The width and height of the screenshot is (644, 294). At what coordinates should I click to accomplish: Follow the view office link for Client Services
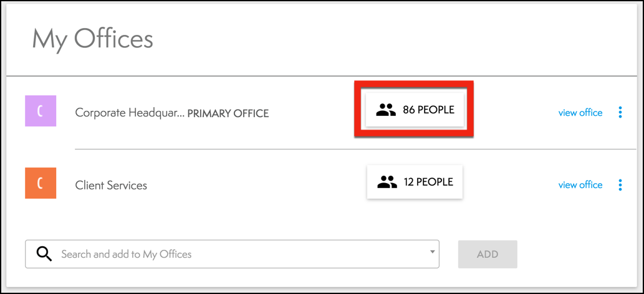point(580,185)
